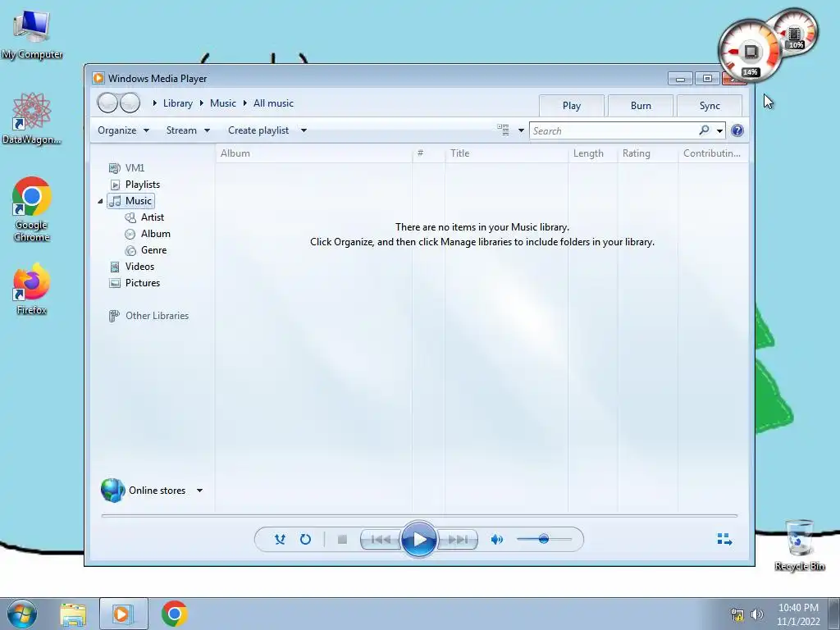Screen dimensions: 840x630
Task: Switch to the Burn tab
Action: [641, 106]
